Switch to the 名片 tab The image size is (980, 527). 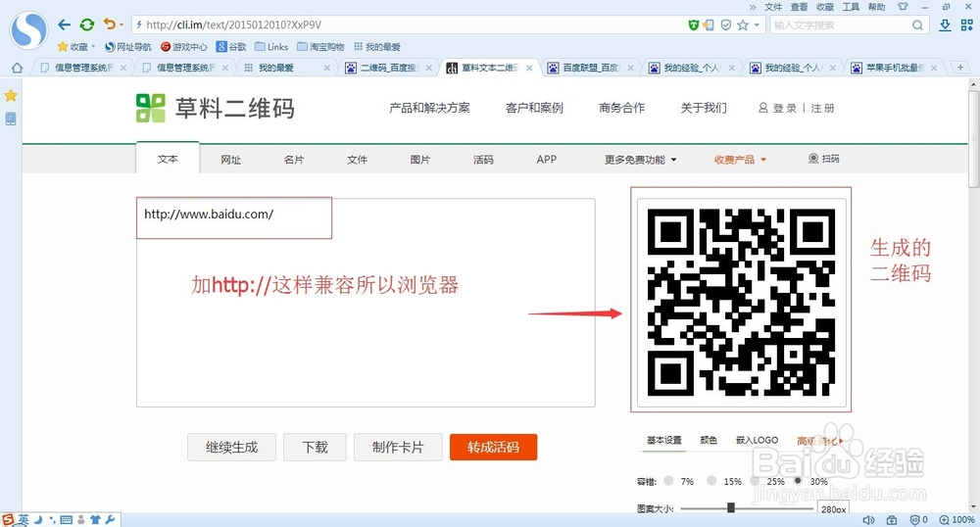pos(294,160)
